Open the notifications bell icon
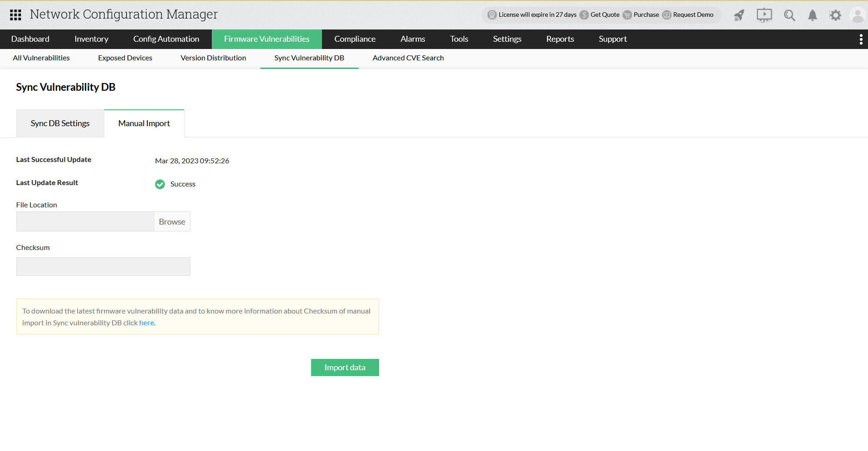 point(813,15)
